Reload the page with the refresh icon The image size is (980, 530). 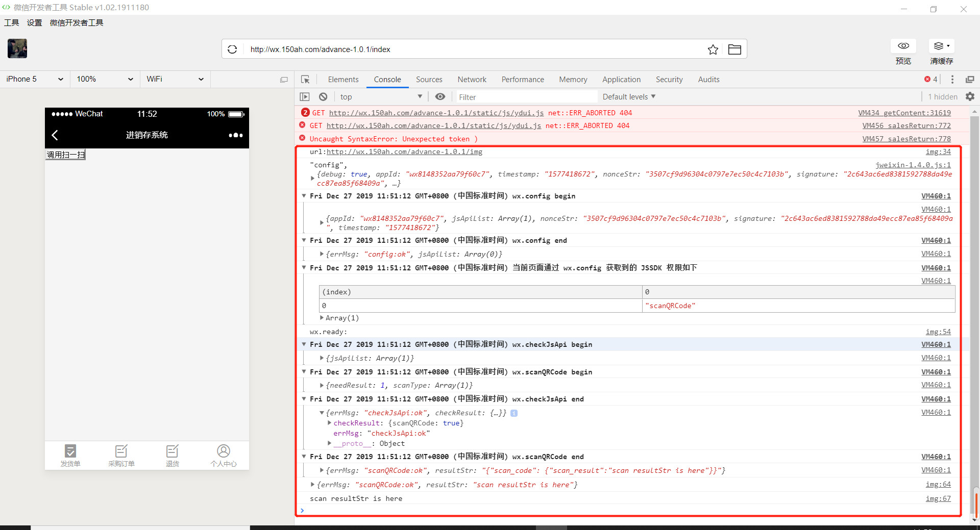click(232, 49)
